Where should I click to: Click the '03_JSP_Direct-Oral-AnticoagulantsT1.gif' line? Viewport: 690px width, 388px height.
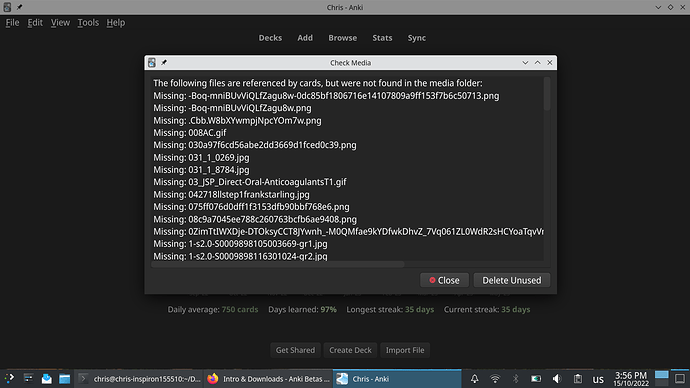[250, 182]
